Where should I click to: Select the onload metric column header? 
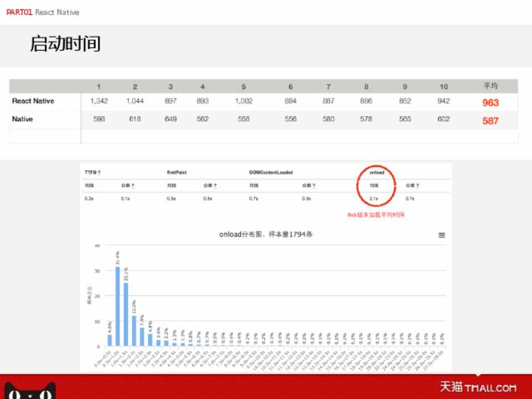point(377,172)
